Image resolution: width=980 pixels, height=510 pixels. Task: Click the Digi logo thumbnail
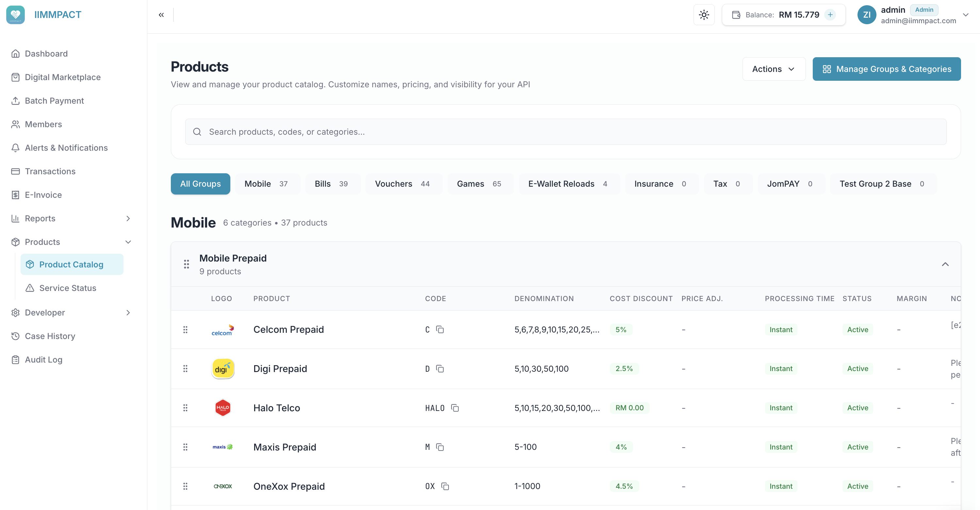tap(222, 368)
